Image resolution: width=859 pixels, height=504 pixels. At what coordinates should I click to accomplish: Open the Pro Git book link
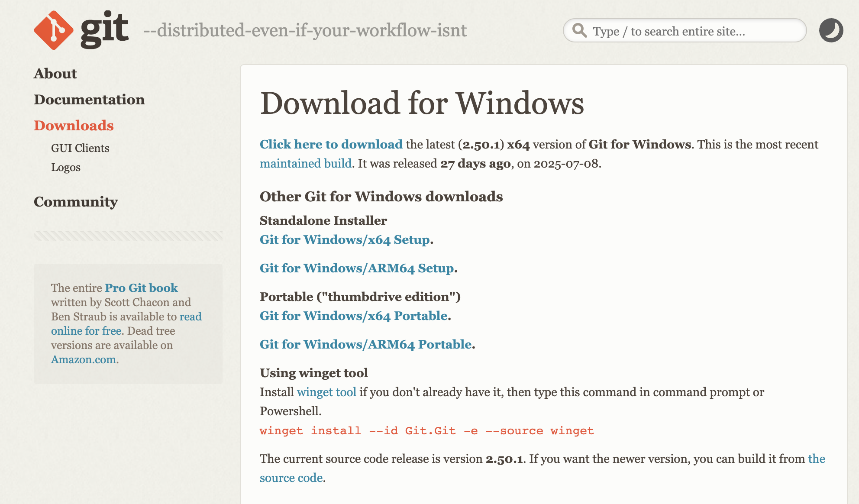click(141, 288)
